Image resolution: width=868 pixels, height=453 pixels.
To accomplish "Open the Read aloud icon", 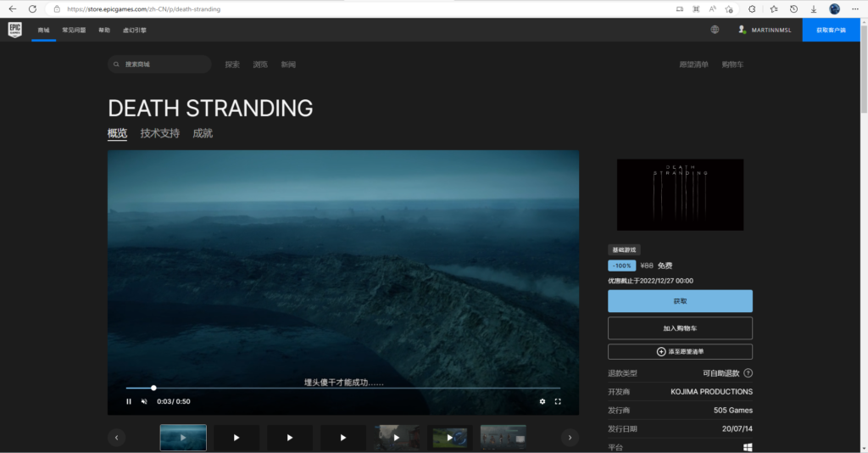I will (712, 8).
